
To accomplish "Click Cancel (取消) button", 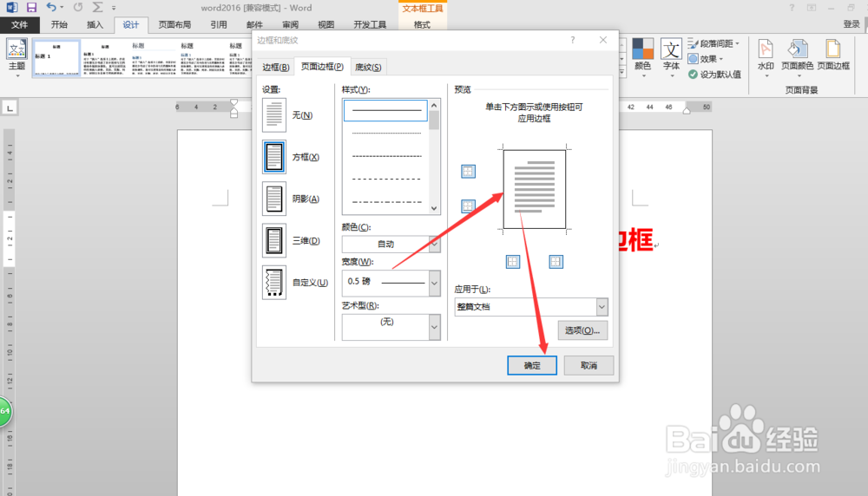I will pyautogui.click(x=589, y=366).
